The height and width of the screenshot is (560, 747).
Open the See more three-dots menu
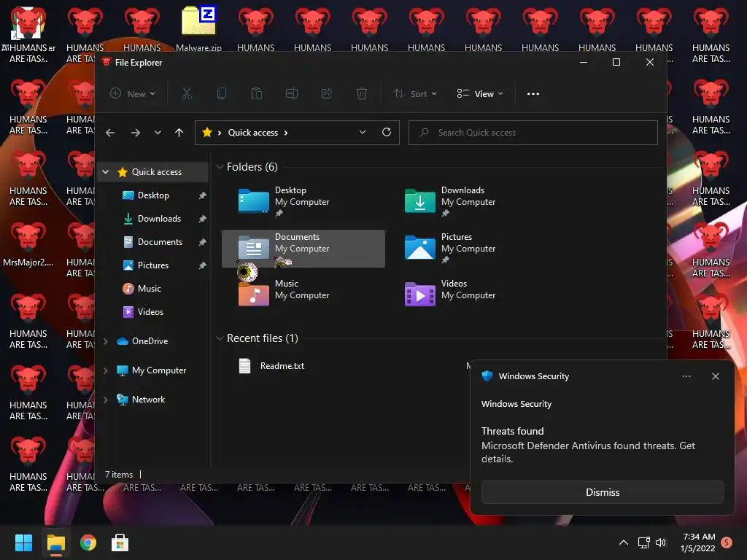pos(533,94)
